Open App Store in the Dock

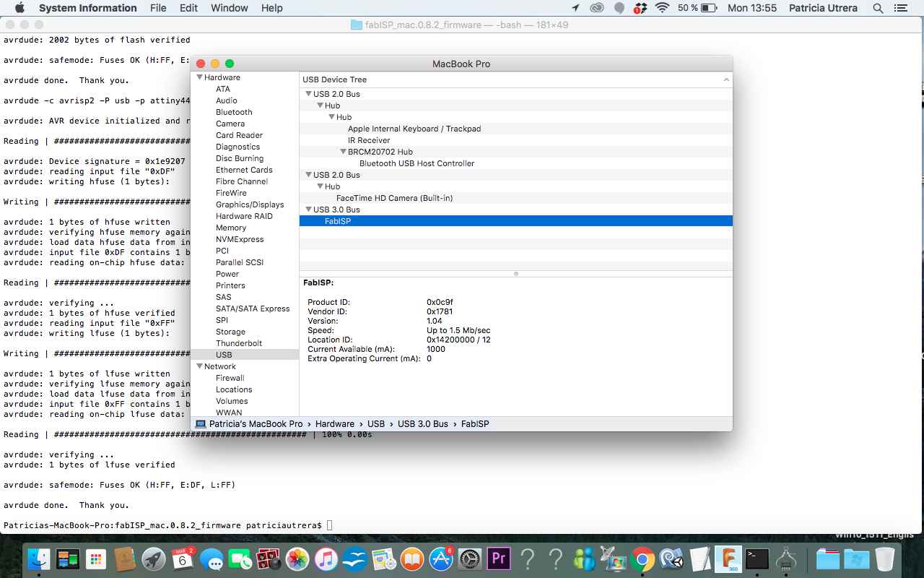pos(441,559)
